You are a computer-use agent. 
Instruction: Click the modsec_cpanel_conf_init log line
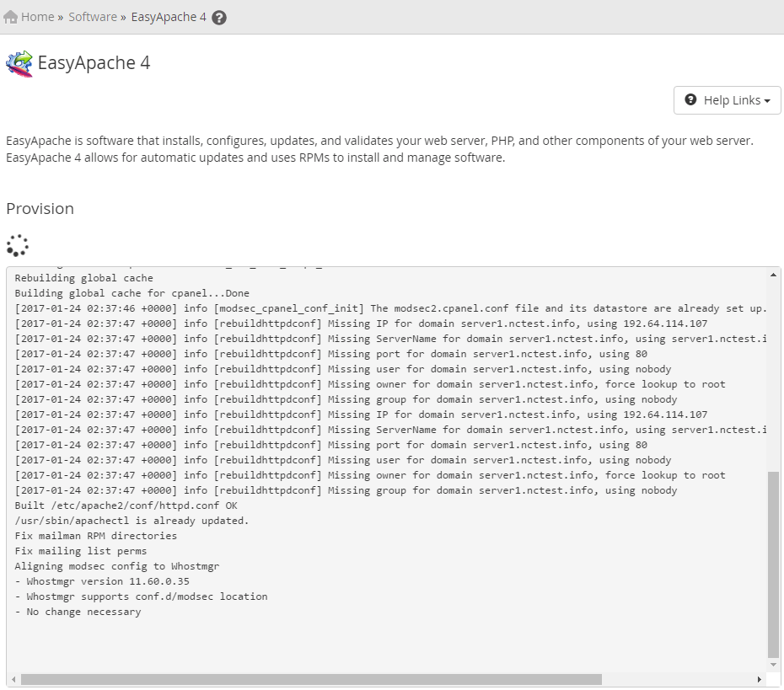click(390, 309)
